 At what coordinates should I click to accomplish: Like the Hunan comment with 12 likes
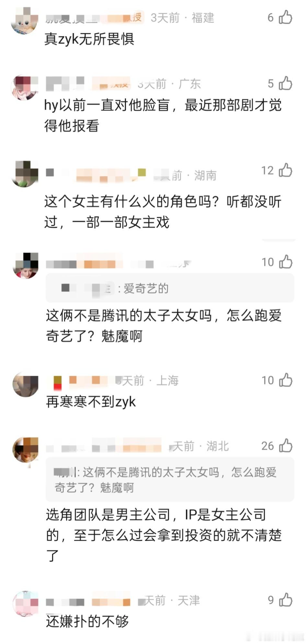pyautogui.click(x=285, y=170)
